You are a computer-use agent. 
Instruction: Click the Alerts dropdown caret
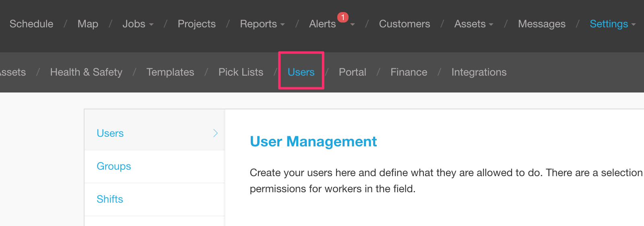[353, 25]
